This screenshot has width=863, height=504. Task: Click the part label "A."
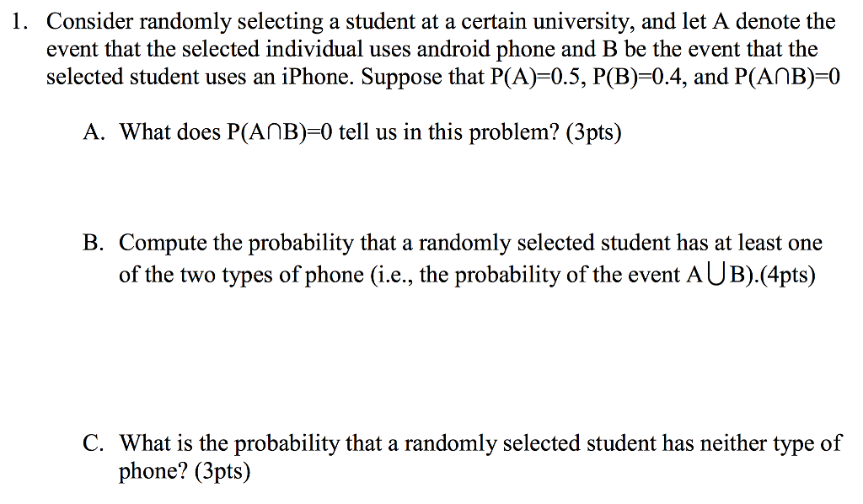pyautogui.click(x=94, y=132)
